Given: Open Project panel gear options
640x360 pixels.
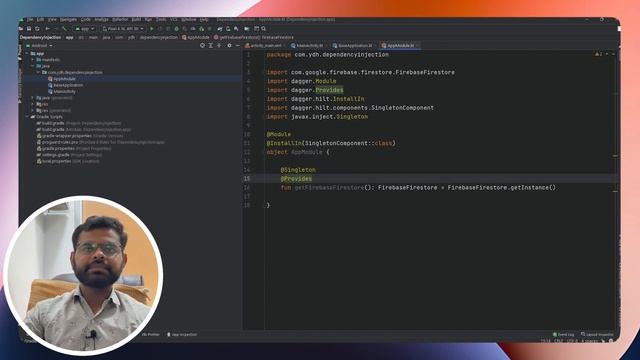Looking at the screenshot, I should coord(229,46).
